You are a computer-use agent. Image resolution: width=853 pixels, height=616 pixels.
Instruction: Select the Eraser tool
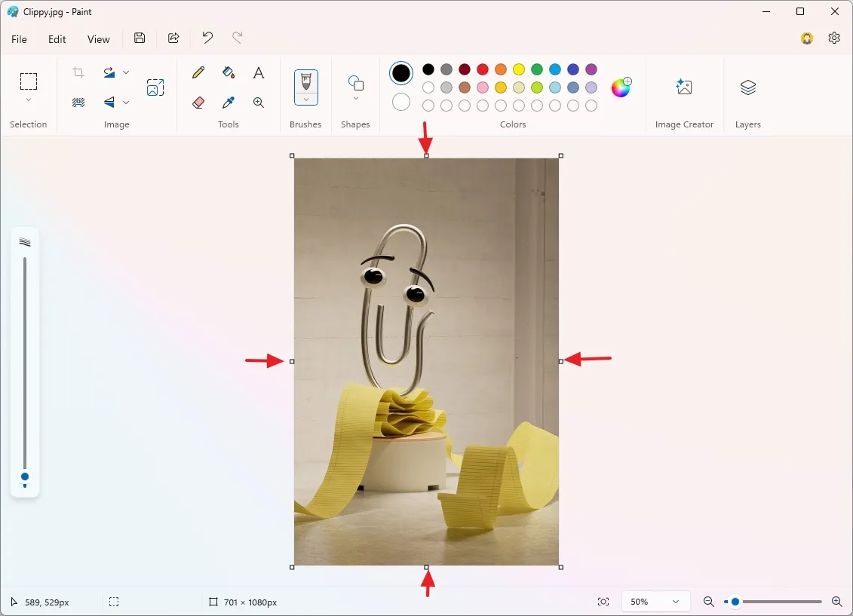click(x=198, y=102)
